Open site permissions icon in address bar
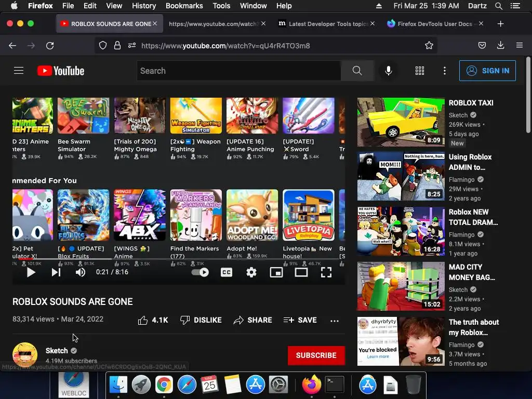The width and height of the screenshot is (532, 399). (x=132, y=46)
